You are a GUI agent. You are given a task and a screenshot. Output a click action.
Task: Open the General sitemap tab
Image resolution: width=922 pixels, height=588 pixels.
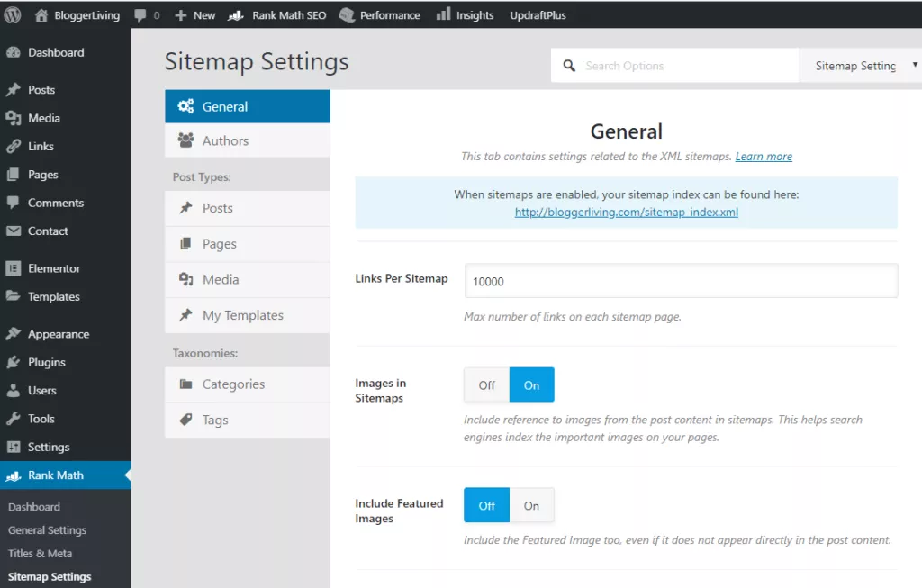pos(248,106)
